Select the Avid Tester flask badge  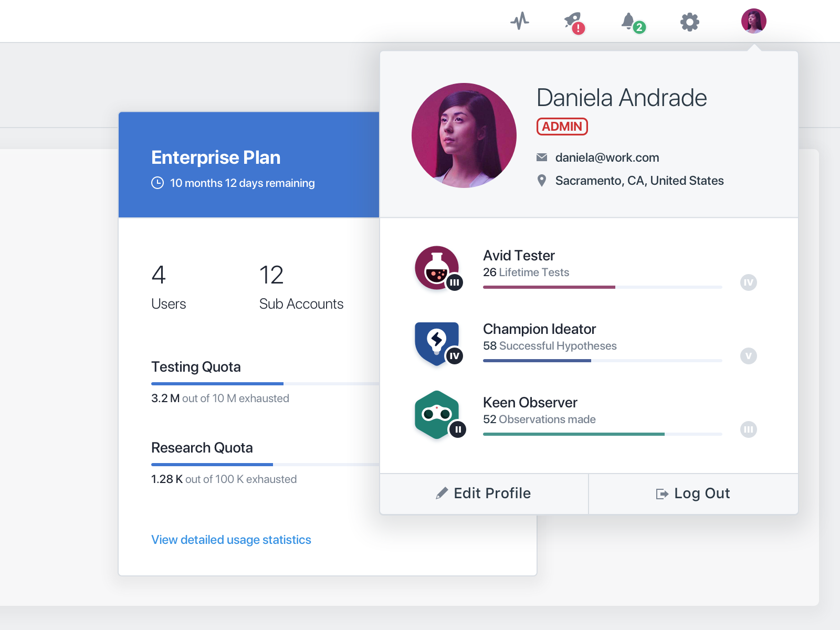(437, 268)
